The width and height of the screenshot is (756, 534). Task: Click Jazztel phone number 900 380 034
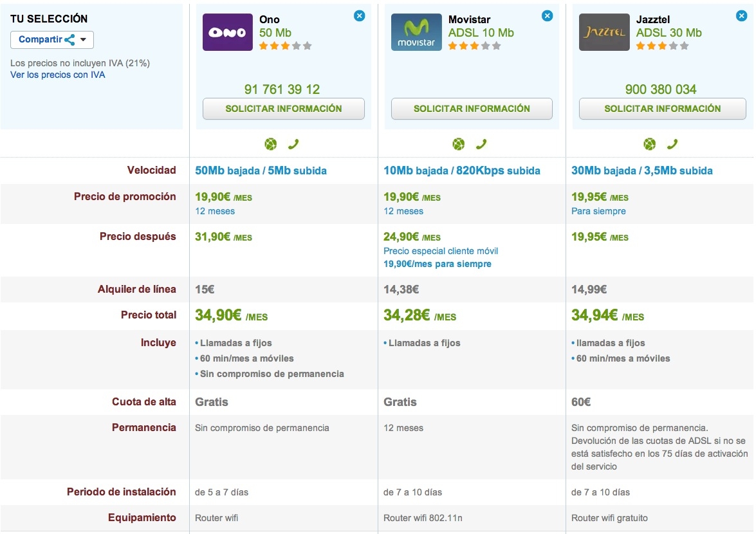click(x=661, y=89)
